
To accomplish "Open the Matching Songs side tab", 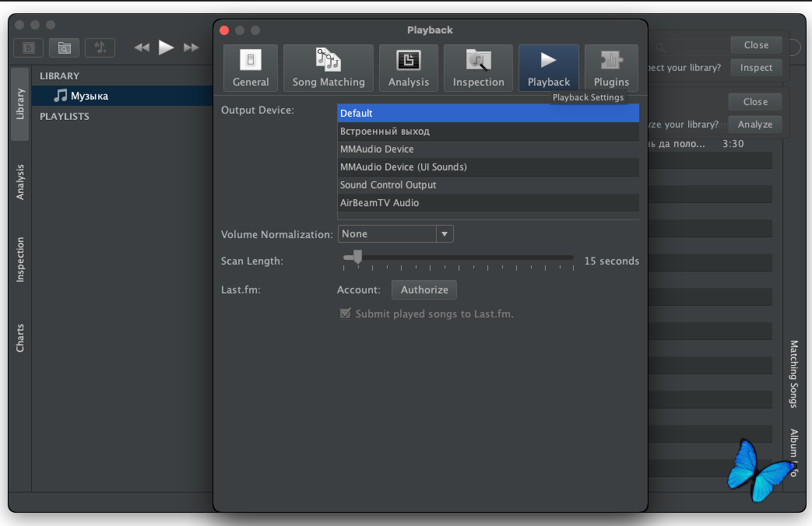I will click(794, 373).
